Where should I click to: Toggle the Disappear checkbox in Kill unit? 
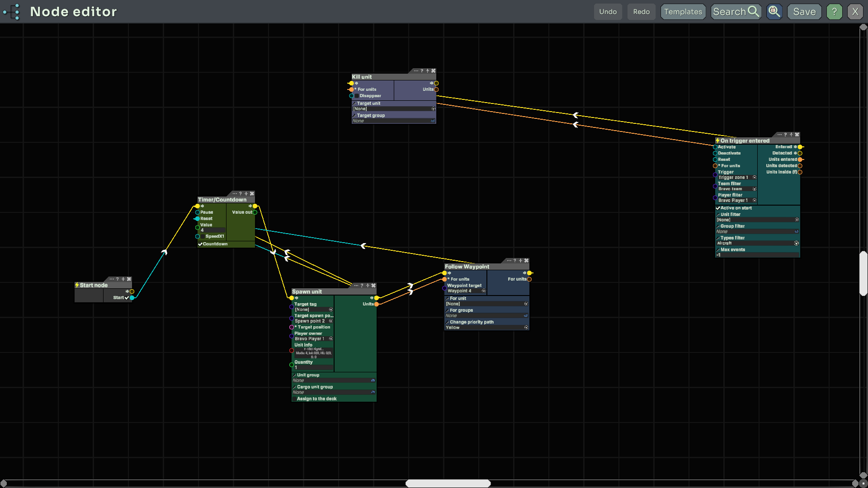tap(357, 96)
